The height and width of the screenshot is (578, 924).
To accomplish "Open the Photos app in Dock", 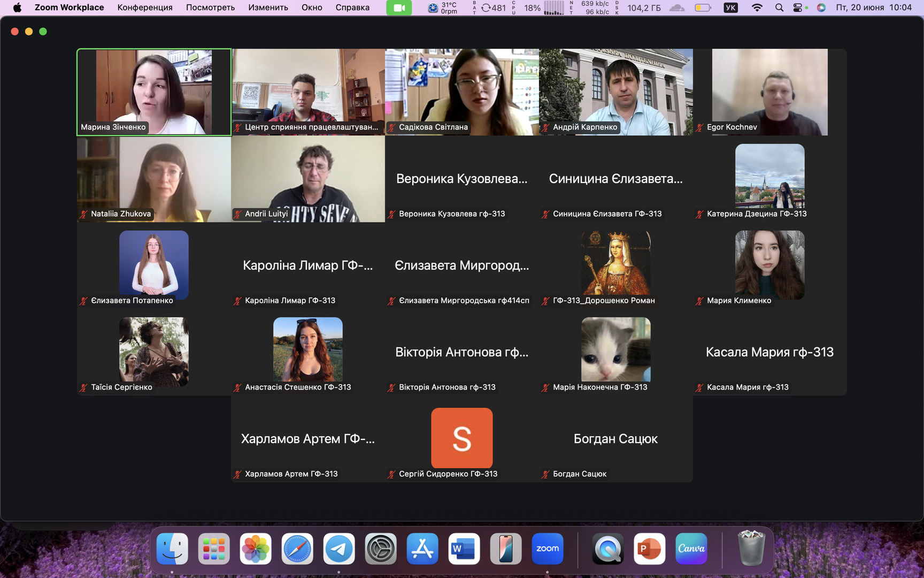I will (256, 549).
